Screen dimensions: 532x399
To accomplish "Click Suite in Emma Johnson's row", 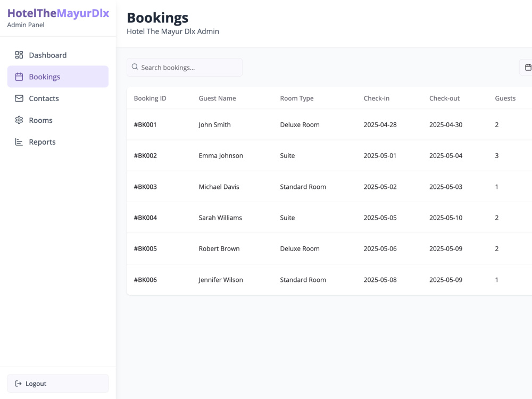I will coord(287,156).
